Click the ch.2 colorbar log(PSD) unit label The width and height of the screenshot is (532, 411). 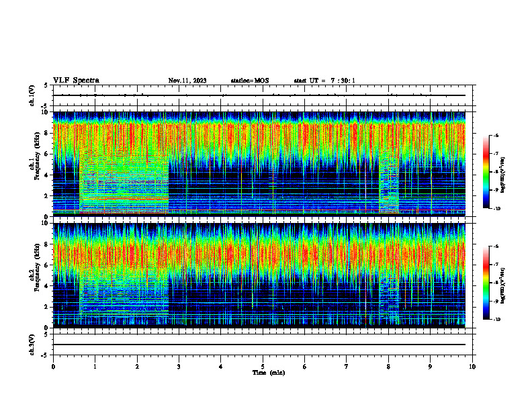503,285
